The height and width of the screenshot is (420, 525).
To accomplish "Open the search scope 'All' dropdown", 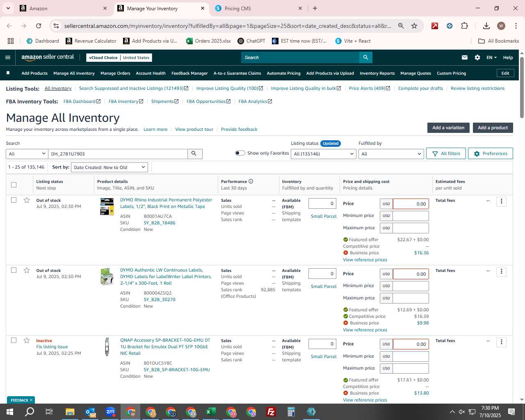I will (27, 154).
